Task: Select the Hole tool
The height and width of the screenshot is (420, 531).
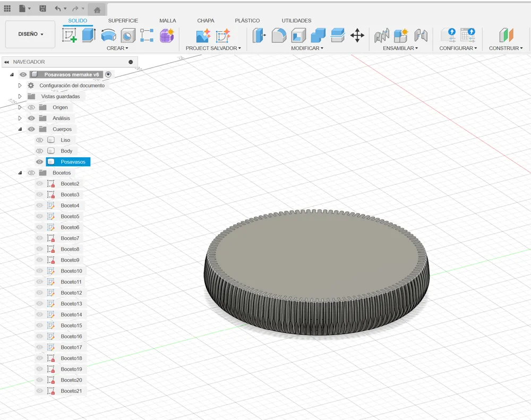Action: (128, 35)
